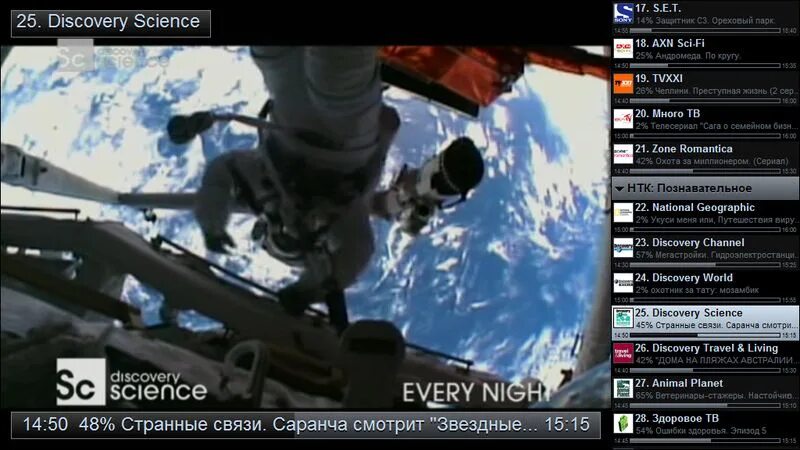Click progress bar under Discovery Channel row
Viewport: 800px width, 450px height.
click(x=705, y=265)
